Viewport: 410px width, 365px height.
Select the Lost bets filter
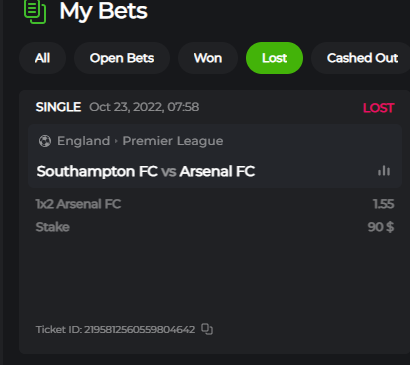click(274, 58)
